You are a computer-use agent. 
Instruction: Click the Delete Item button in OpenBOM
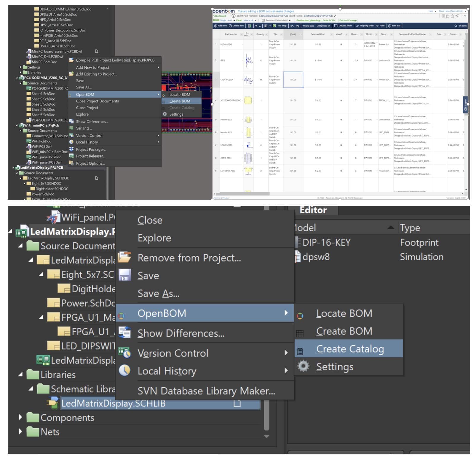(x=236, y=26)
